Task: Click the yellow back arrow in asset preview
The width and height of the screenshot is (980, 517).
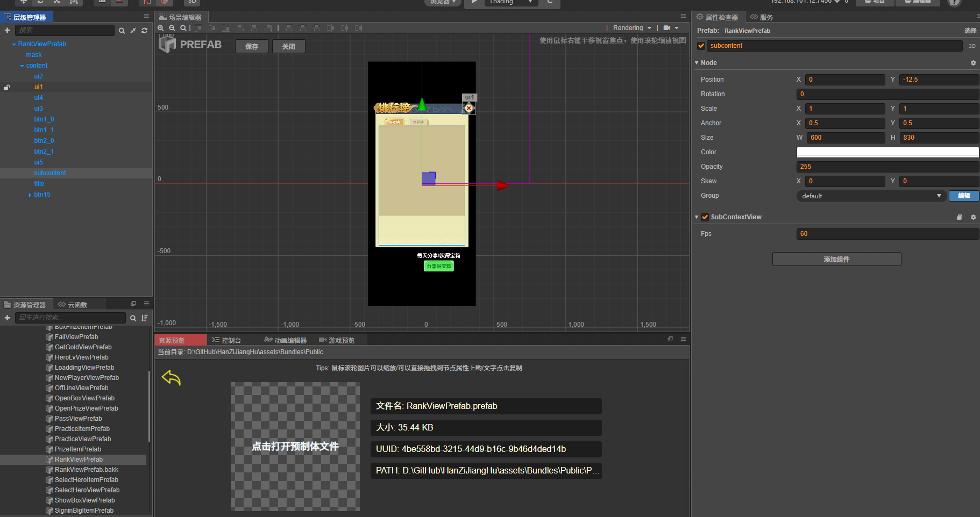Action: pos(171,378)
